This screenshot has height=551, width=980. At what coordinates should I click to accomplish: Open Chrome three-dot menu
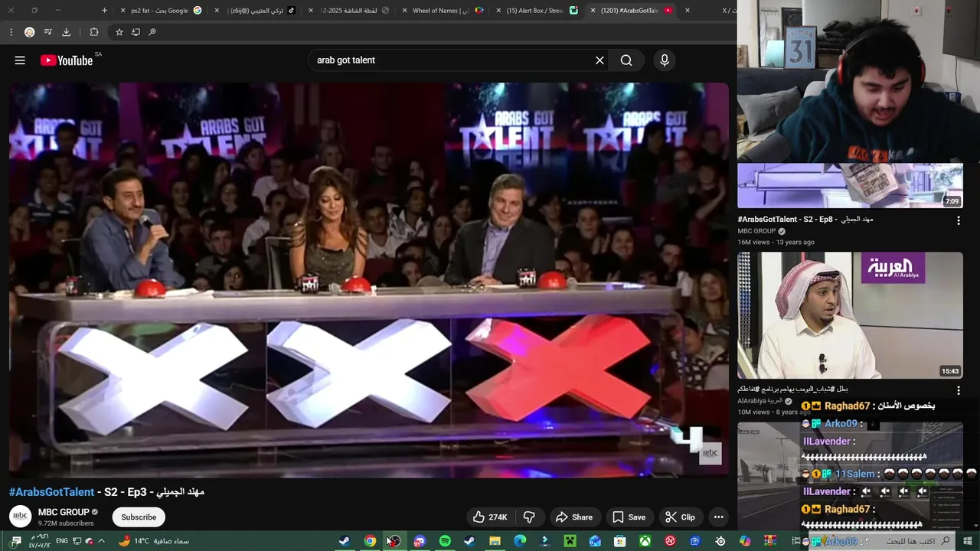pos(11,32)
